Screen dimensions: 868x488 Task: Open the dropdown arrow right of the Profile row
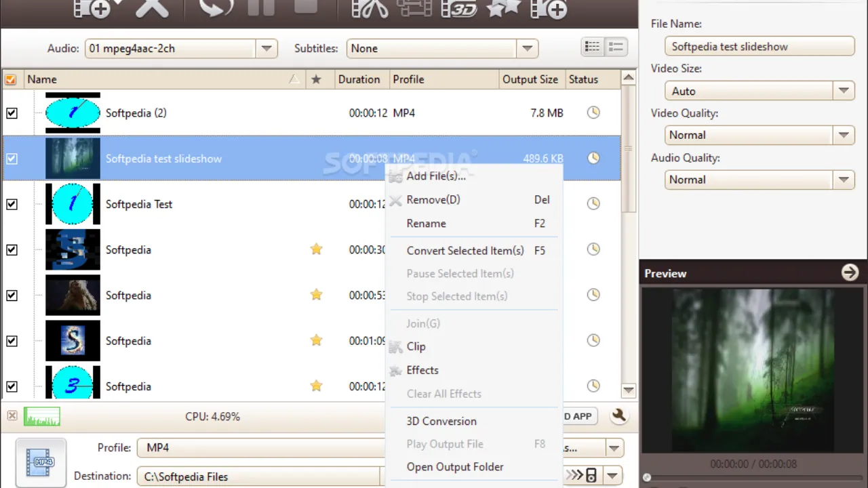tap(614, 448)
